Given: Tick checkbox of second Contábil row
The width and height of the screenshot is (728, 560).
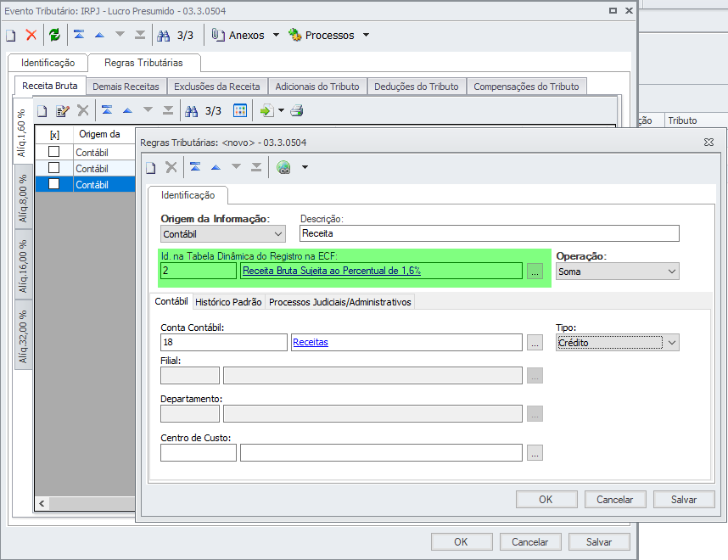Looking at the screenshot, I should pos(53,168).
